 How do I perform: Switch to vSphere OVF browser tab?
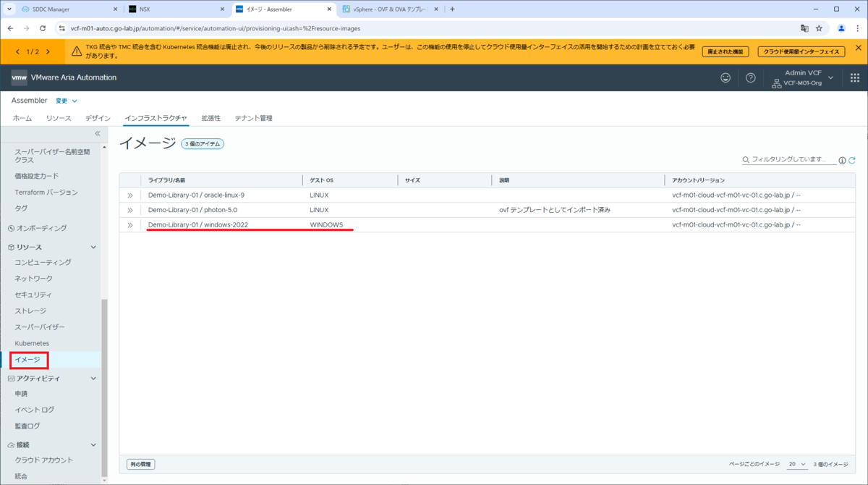(390, 9)
